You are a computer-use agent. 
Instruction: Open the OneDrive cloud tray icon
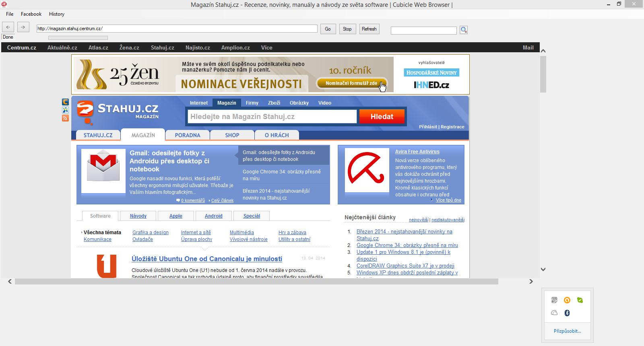click(554, 313)
